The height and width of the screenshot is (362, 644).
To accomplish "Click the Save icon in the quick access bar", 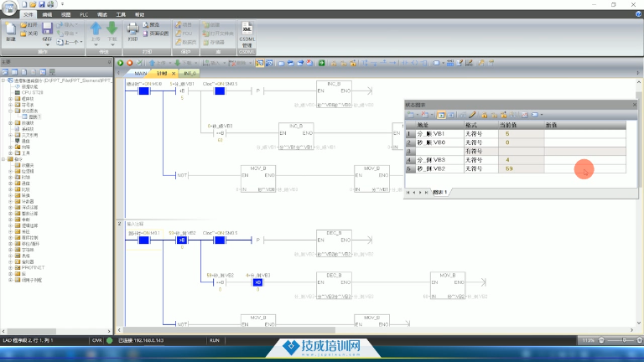I will pos(41,4).
